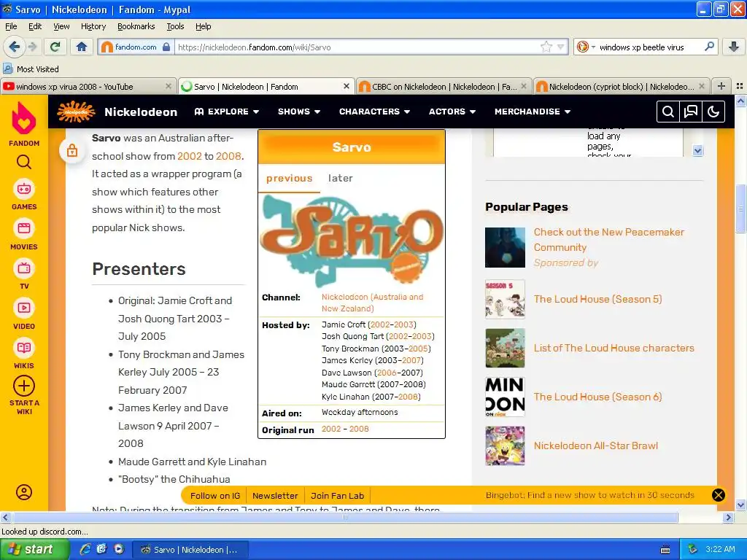747x560 pixels.
Task: Open the wiki header search icon
Action: tap(668, 112)
